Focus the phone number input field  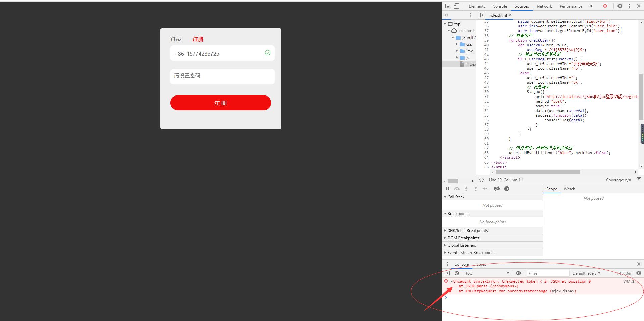click(222, 53)
